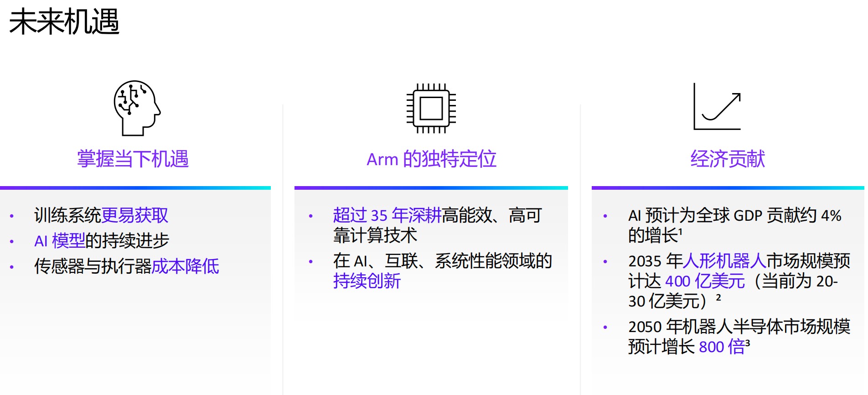Click the processor chip icon
The image size is (868, 395).
coord(431,108)
